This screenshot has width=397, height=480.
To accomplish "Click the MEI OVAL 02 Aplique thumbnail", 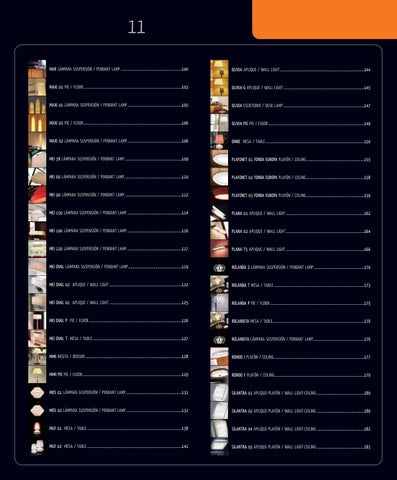I will pyautogui.click(x=37, y=285).
